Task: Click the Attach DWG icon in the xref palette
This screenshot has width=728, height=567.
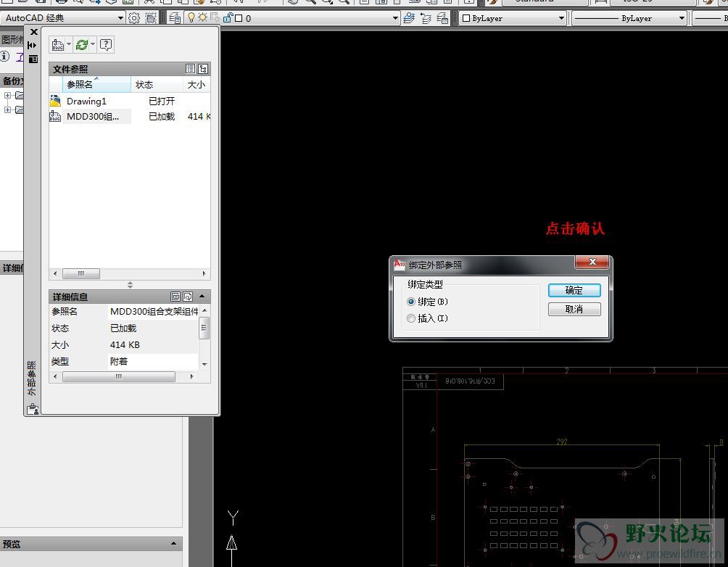Action: pyautogui.click(x=58, y=44)
